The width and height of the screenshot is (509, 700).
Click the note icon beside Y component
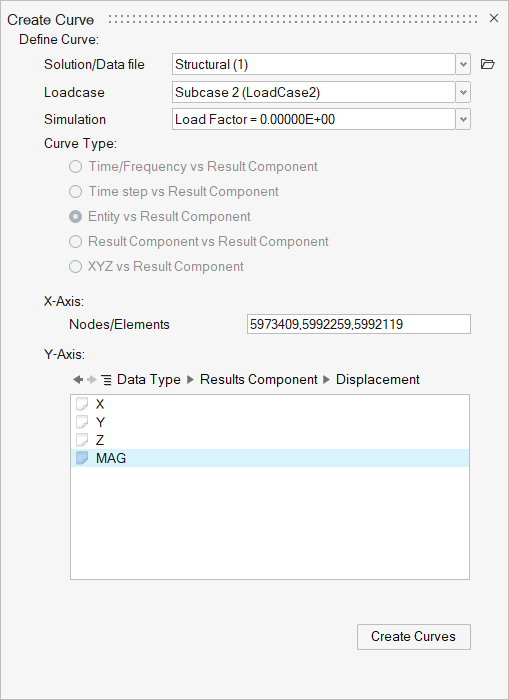[82, 422]
